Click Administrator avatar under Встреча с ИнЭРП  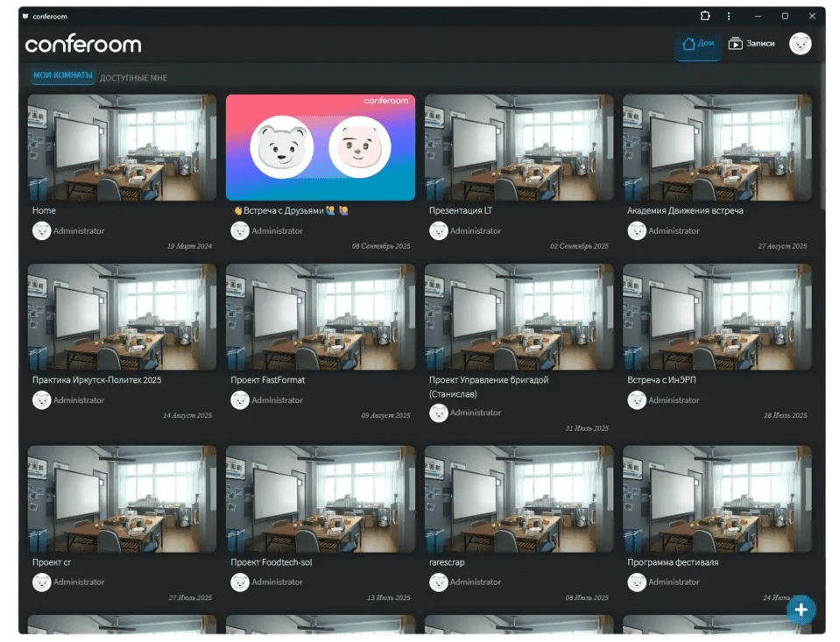(x=637, y=400)
